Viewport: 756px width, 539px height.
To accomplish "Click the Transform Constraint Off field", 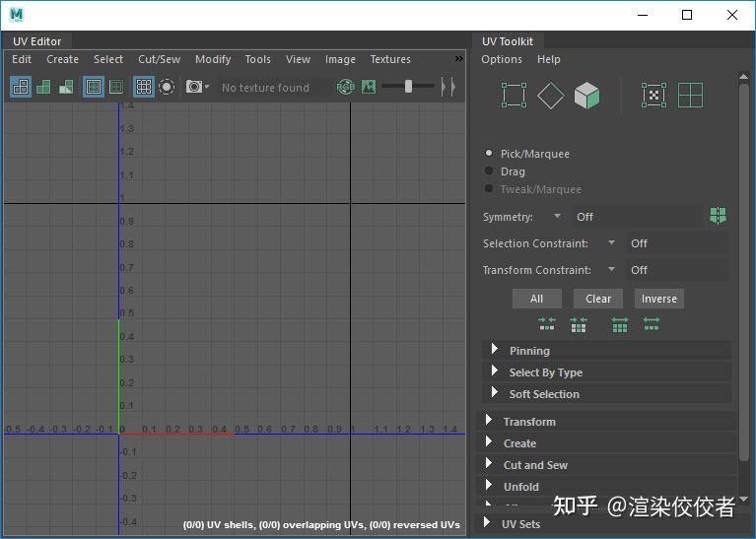I will pos(677,270).
